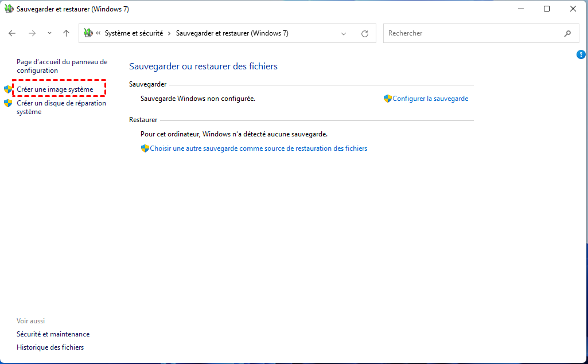Image resolution: width=588 pixels, height=364 pixels.
Task: Click text Sauvegarde Windows non configurée.
Action: (197, 99)
